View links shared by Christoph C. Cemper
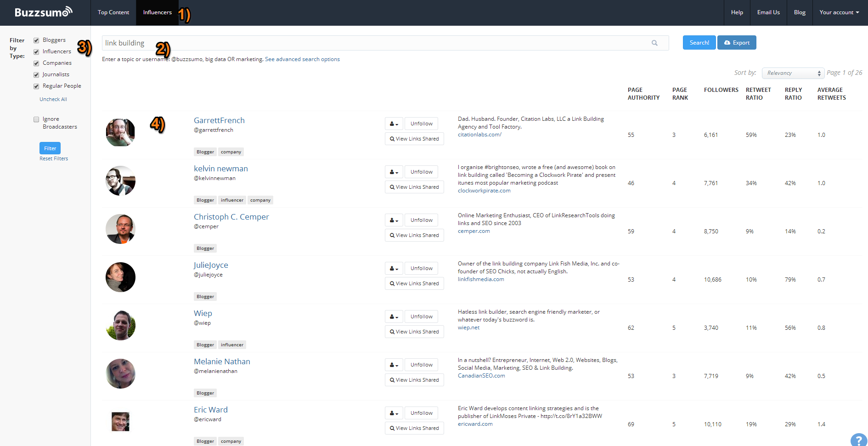This screenshot has width=868, height=446. pyautogui.click(x=414, y=235)
